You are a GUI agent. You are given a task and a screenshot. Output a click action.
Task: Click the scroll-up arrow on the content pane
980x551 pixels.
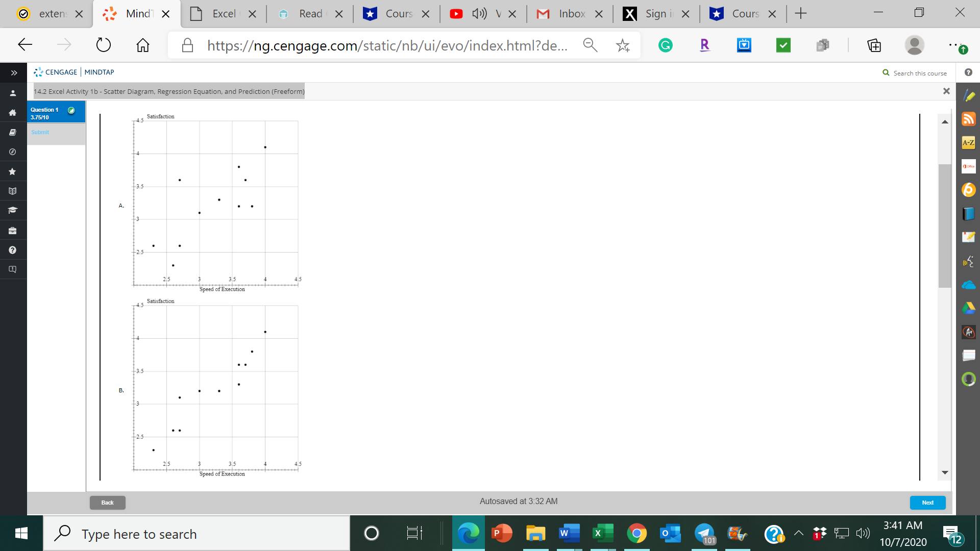point(945,121)
